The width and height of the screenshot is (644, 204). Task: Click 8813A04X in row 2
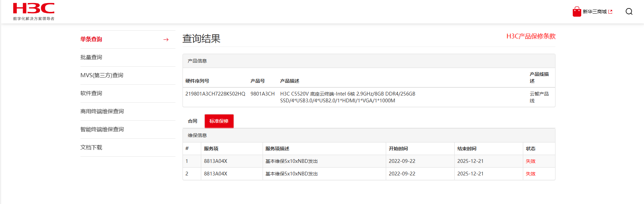[x=215, y=174]
